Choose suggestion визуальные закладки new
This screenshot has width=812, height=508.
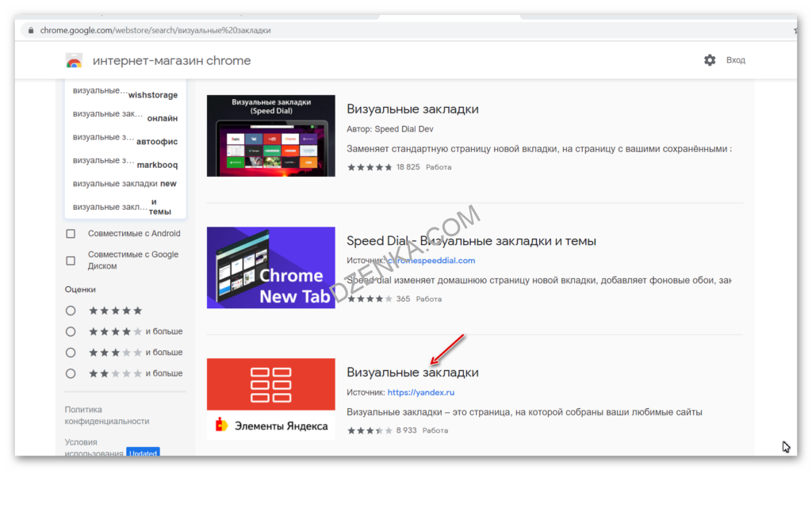(x=124, y=184)
